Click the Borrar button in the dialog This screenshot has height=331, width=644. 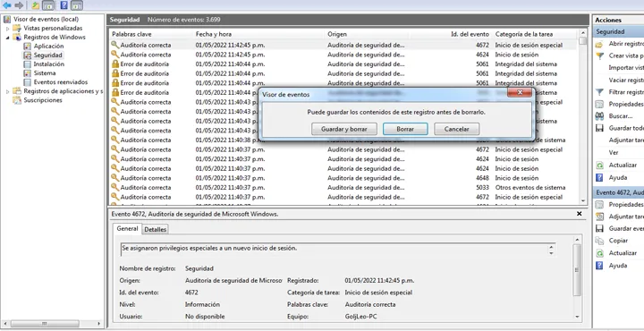405,129
